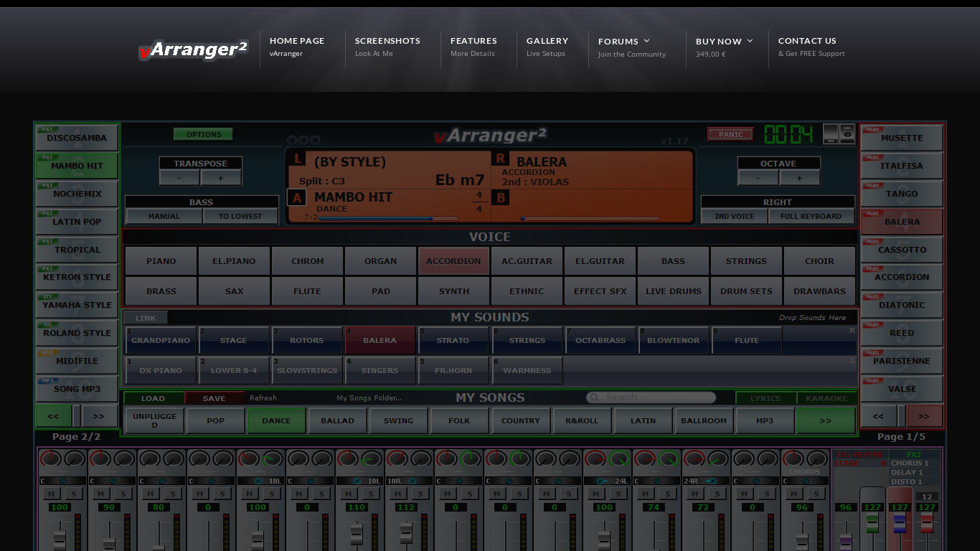Click the B style slot badge
The width and height of the screenshot is (980, 551).
click(500, 197)
